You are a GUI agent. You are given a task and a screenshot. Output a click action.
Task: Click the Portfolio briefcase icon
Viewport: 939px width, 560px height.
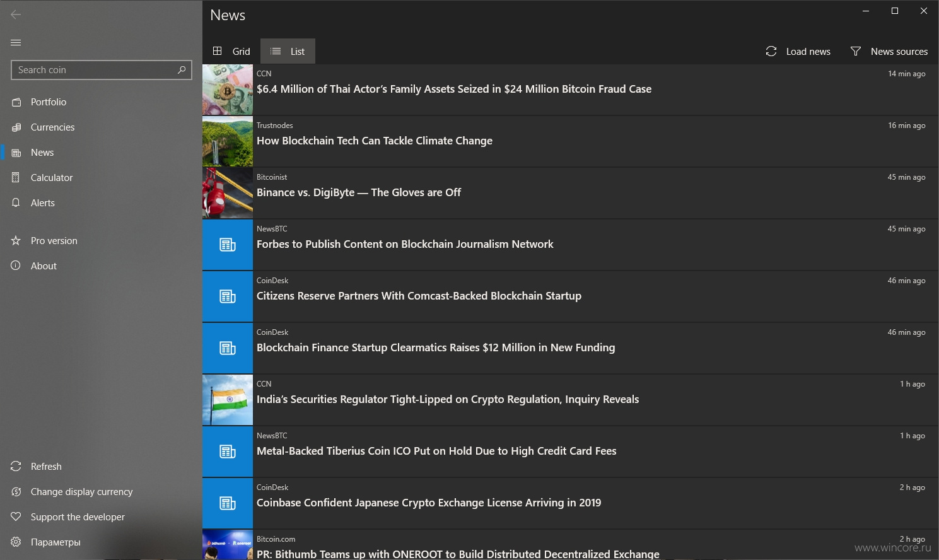[16, 102]
